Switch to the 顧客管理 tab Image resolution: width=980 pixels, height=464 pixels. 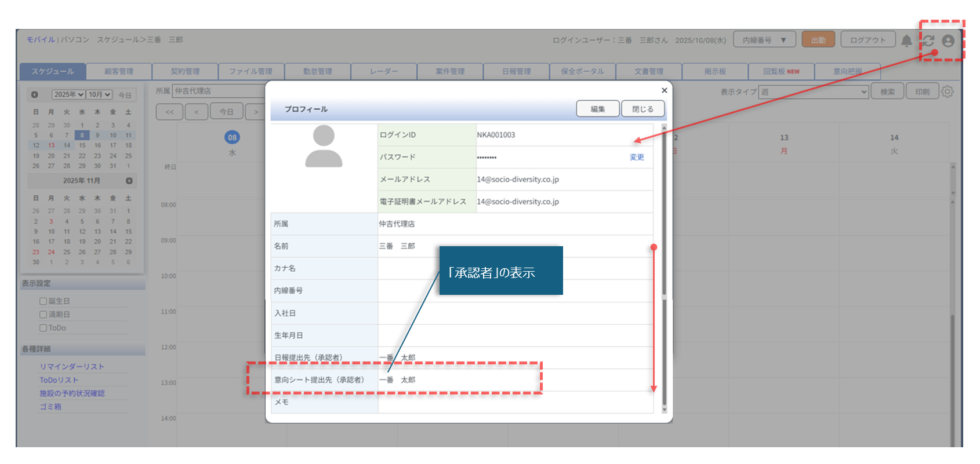click(x=119, y=71)
